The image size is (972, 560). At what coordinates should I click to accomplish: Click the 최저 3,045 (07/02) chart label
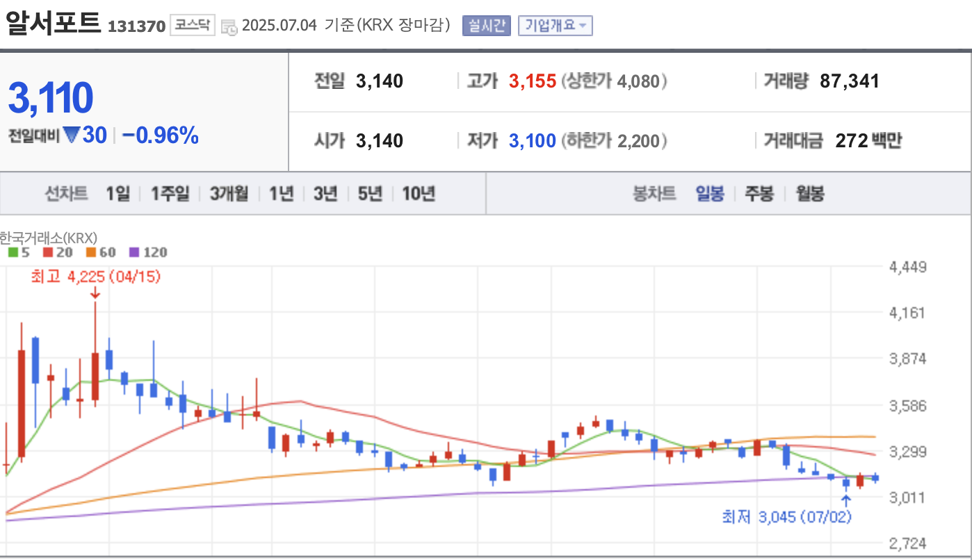coord(787,517)
